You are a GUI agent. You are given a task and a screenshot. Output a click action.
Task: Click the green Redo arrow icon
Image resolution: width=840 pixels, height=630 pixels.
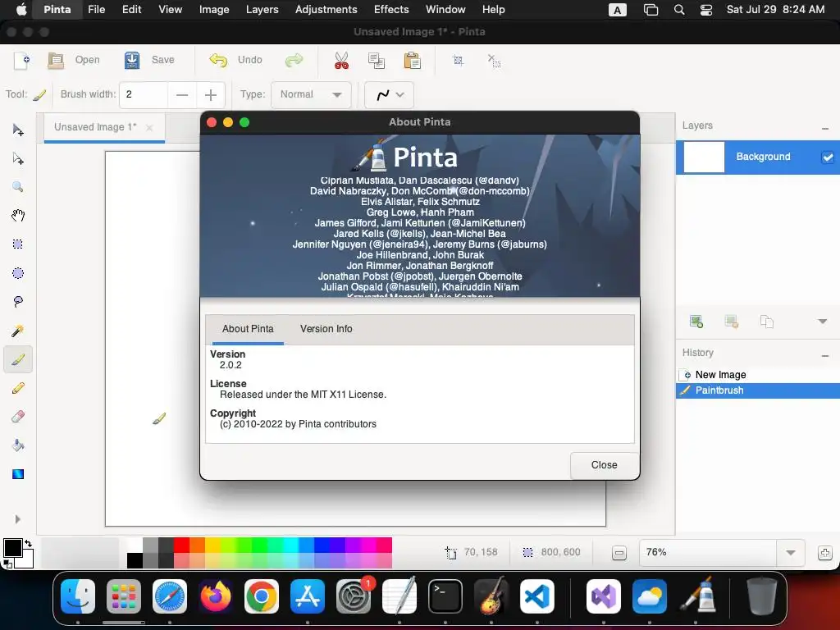click(294, 60)
